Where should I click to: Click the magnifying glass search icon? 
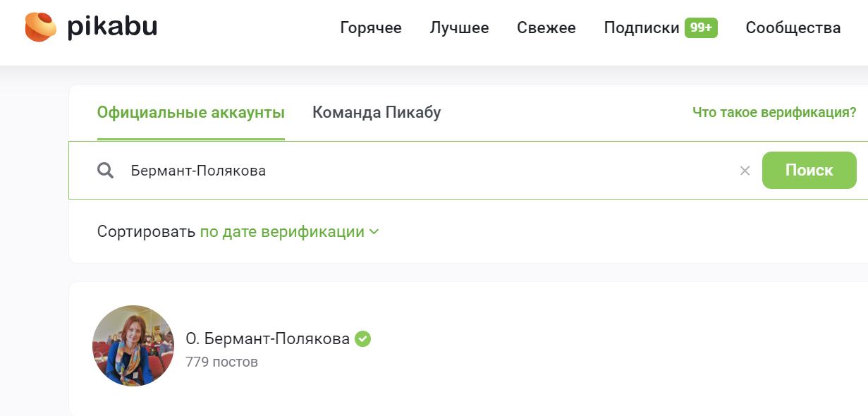click(106, 171)
